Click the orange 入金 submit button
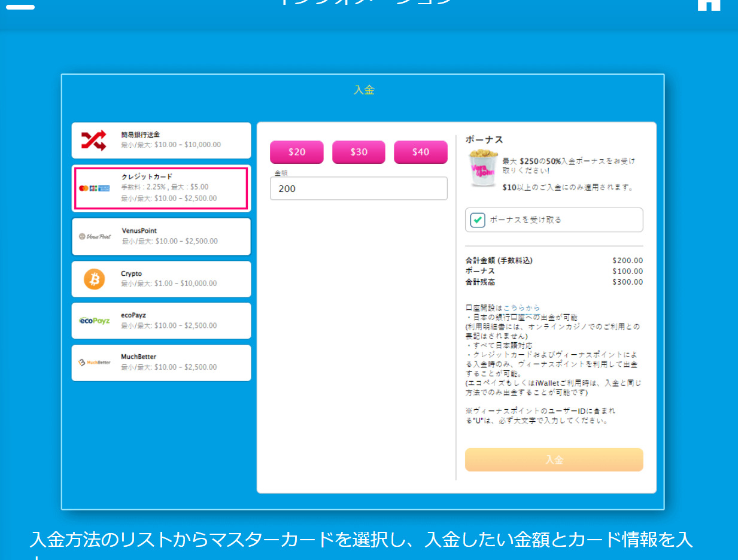Viewport: 738px width, 560px height. coord(554,460)
